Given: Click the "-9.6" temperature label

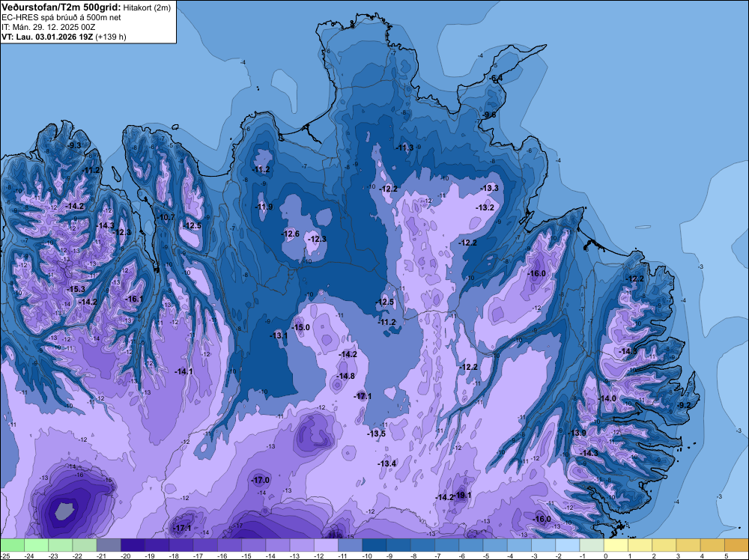Looking at the screenshot, I should pyautogui.click(x=489, y=115).
